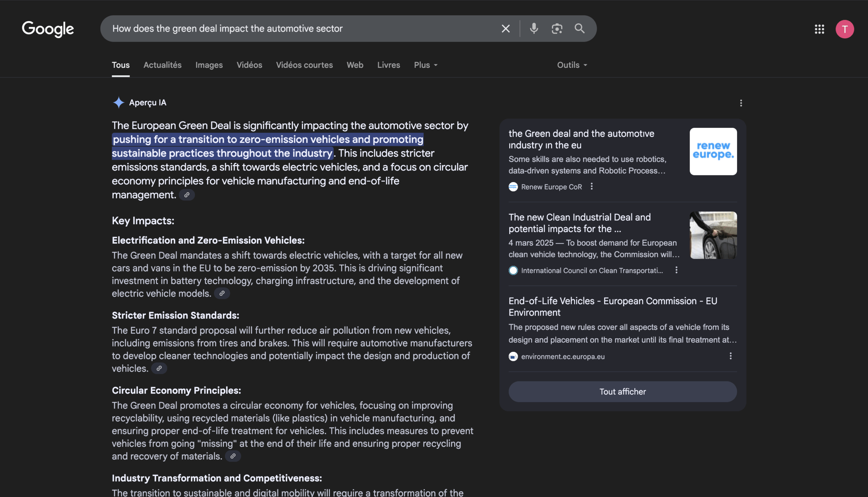
Task: Click the Aperçu IA sparkle icon
Action: tap(118, 102)
